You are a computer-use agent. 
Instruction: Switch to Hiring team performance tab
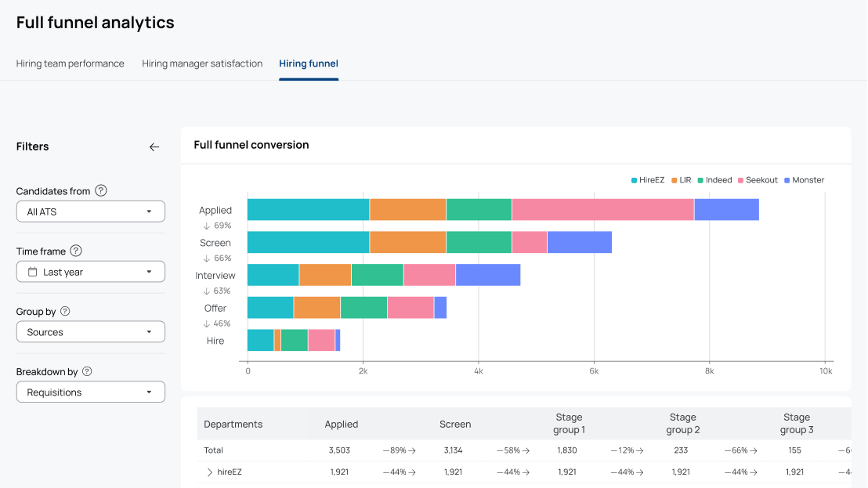71,63
